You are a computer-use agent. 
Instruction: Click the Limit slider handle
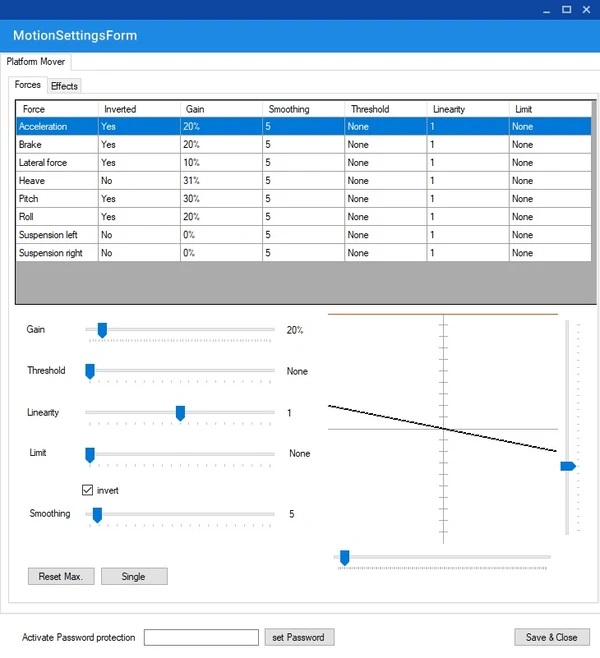tap(90, 454)
